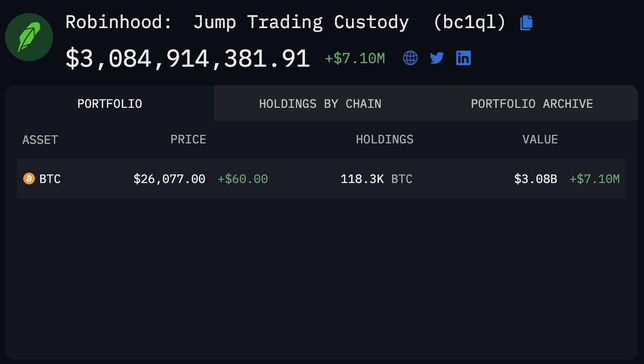Toggle sorting on the ASSET column
The width and height of the screenshot is (644, 364).
[x=40, y=140]
